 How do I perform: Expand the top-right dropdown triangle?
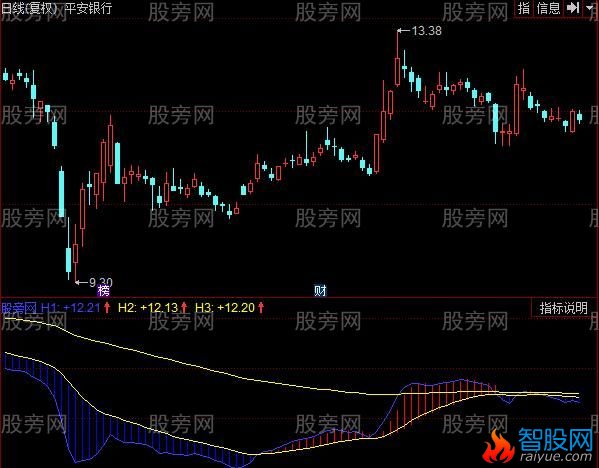(x=590, y=8)
